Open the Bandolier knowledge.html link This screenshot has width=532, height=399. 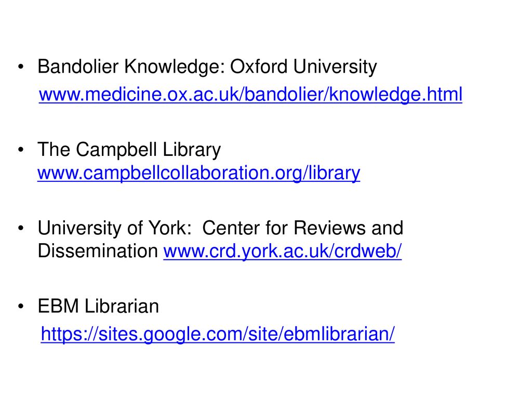pyautogui.click(x=250, y=95)
